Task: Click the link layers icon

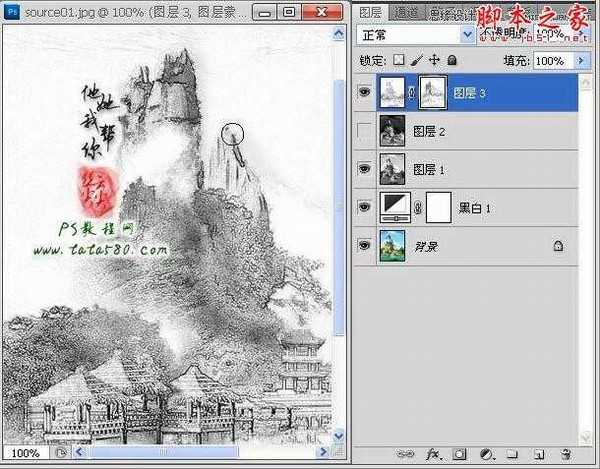Action: [406, 453]
